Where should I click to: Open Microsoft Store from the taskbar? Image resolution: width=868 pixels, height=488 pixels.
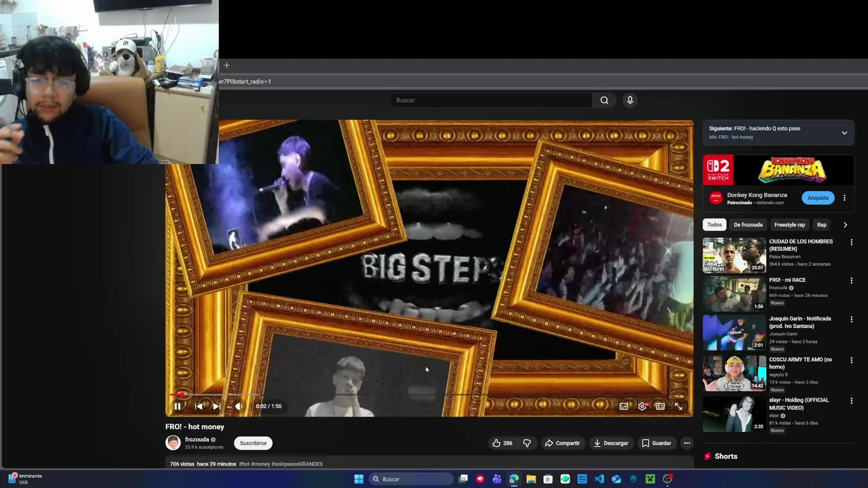tap(548, 479)
